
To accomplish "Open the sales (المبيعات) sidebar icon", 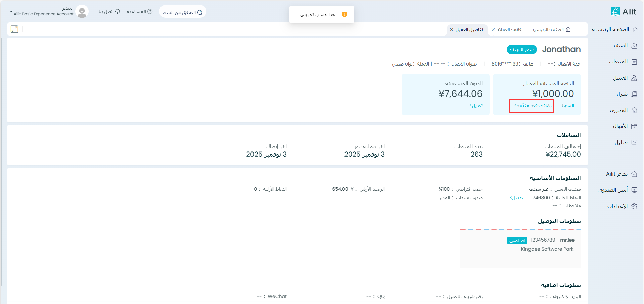I will point(634,62).
